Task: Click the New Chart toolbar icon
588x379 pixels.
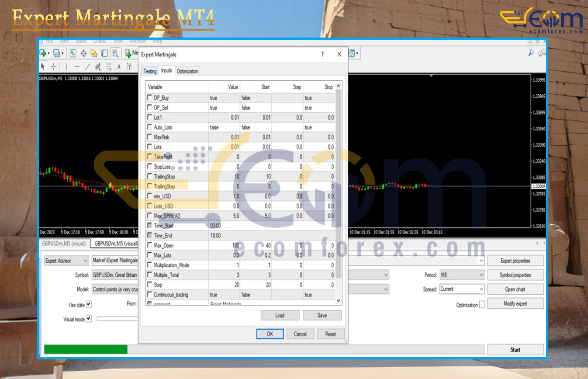Action: coord(44,53)
